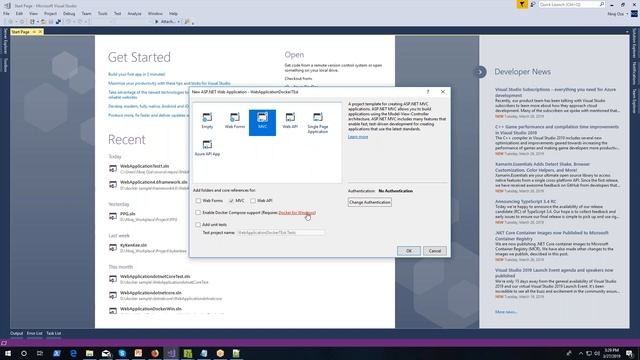Viewport: 640px width, 360px height.
Task: Click the WebApplicationTest1.sln solution icon
Action: click(x=113, y=168)
